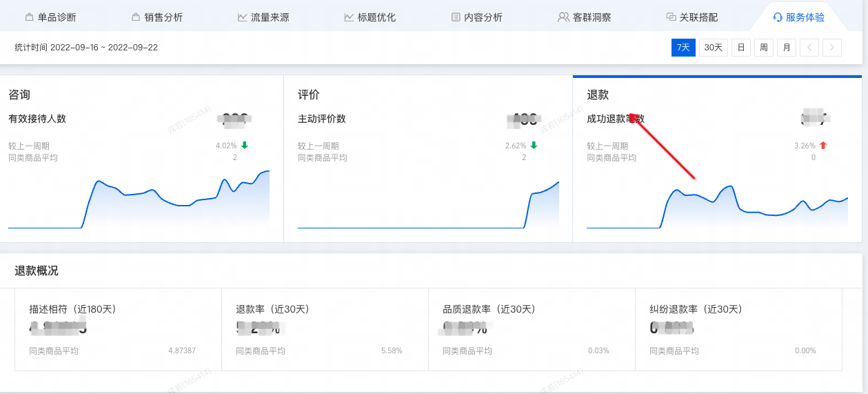Click the 客群洞察 people icon
868x394 pixels.
coord(563,17)
